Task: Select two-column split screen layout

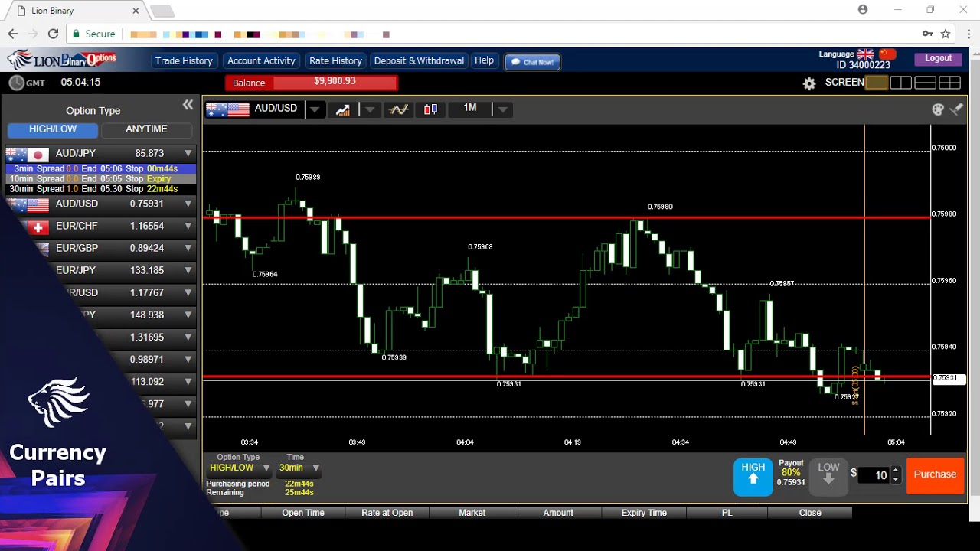Action: click(x=900, y=83)
